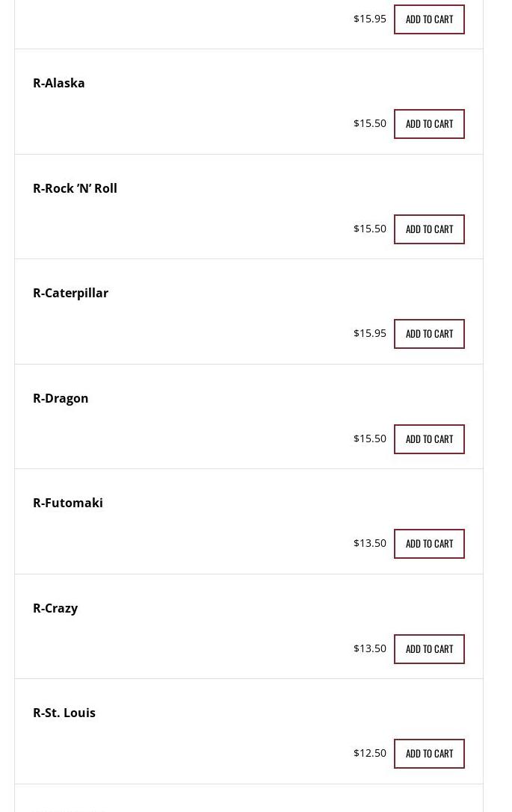This screenshot has width=512, height=812.
Task: Click the topmost Add to Cart button above R-Alaska
Action: (429, 19)
